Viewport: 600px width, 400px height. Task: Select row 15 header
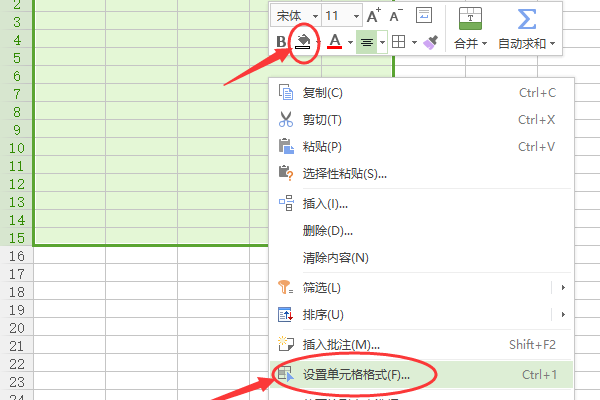click(x=17, y=238)
